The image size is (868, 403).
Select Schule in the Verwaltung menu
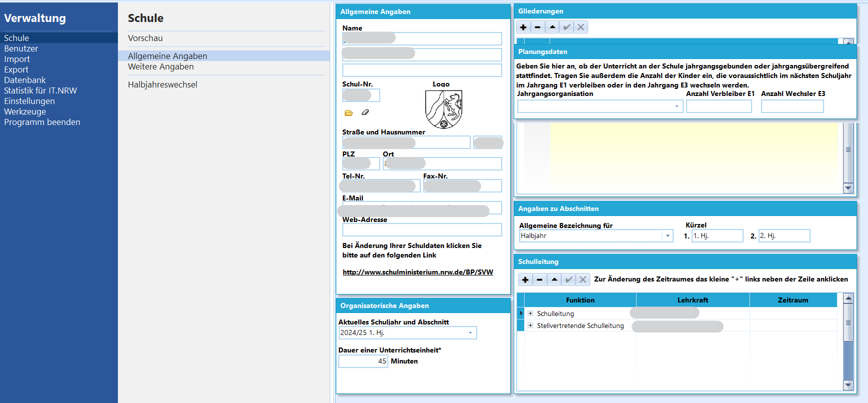pyautogui.click(x=16, y=38)
